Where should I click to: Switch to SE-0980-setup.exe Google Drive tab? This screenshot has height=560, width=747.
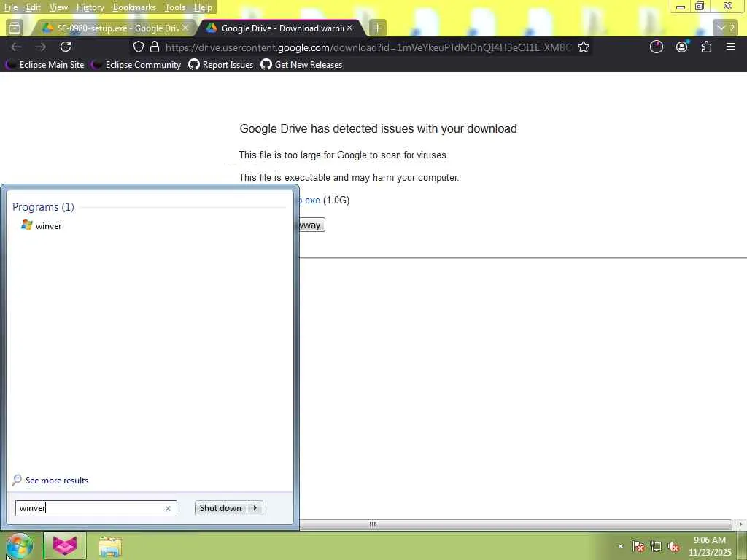115,28
